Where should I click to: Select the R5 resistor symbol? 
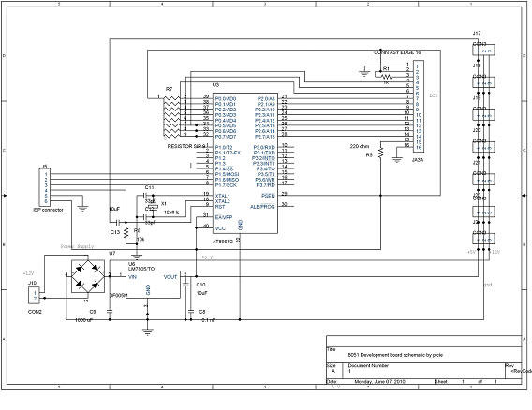tap(380, 152)
